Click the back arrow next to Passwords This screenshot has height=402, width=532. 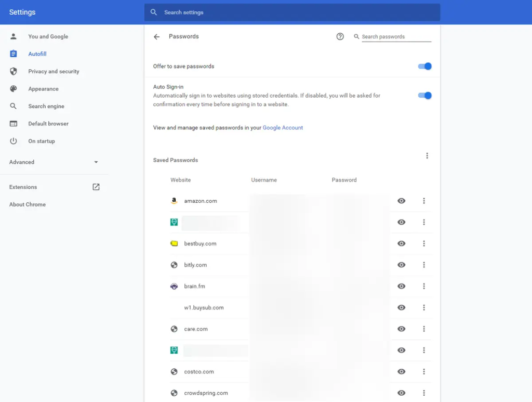pyautogui.click(x=156, y=37)
